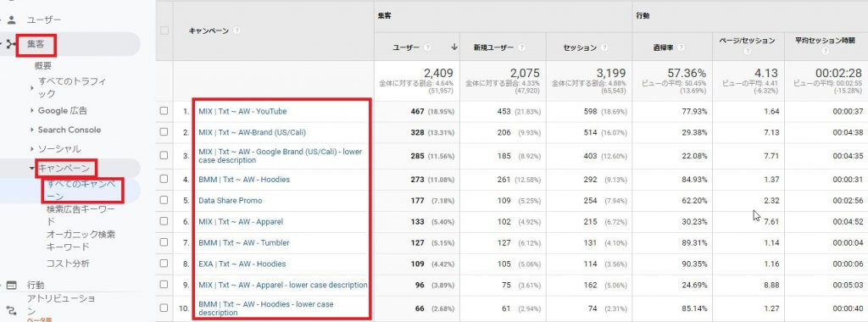Open the 検索広告キーワード report
Image resolution: width=868 pixels, height=322 pixels.
(81, 215)
